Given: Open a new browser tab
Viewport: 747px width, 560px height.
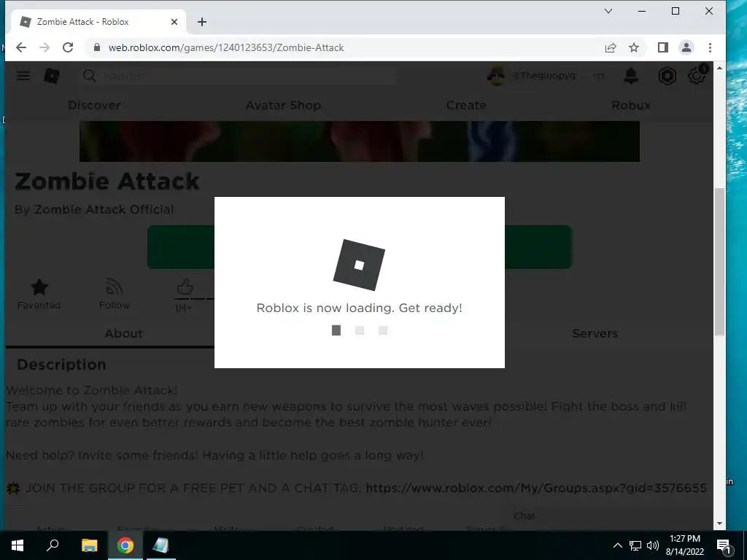Looking at the screenshot, I should click(x=202, y=22).
